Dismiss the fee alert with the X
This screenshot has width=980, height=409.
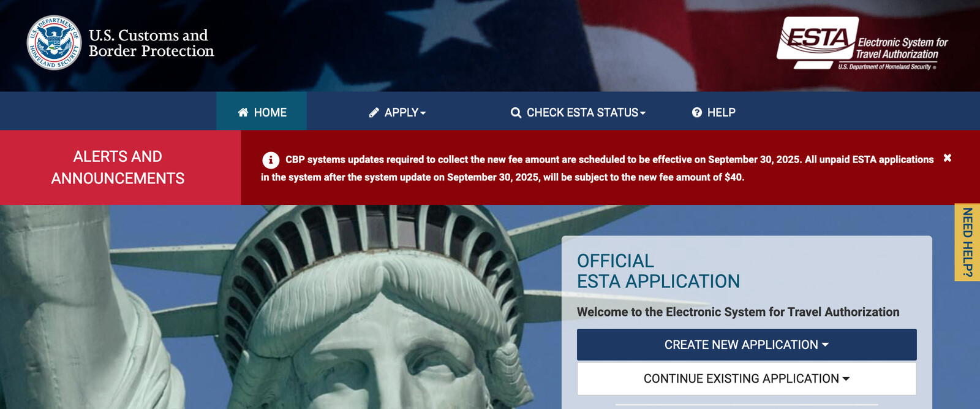[948, 158]
